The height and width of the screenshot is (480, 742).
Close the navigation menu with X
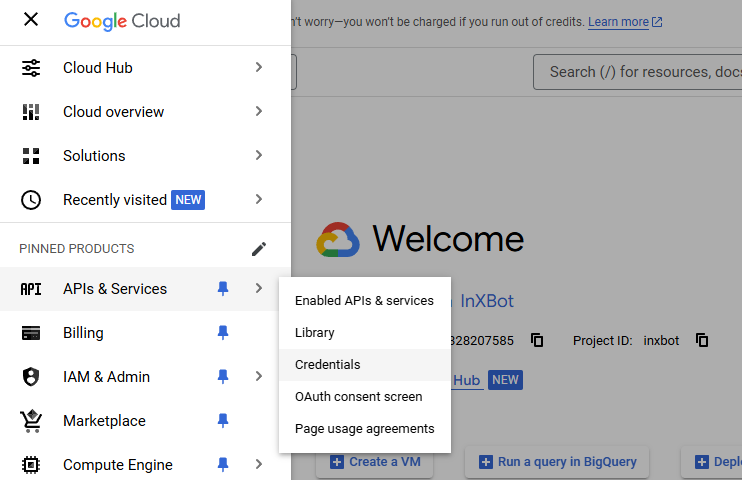(x=31, y=20)
